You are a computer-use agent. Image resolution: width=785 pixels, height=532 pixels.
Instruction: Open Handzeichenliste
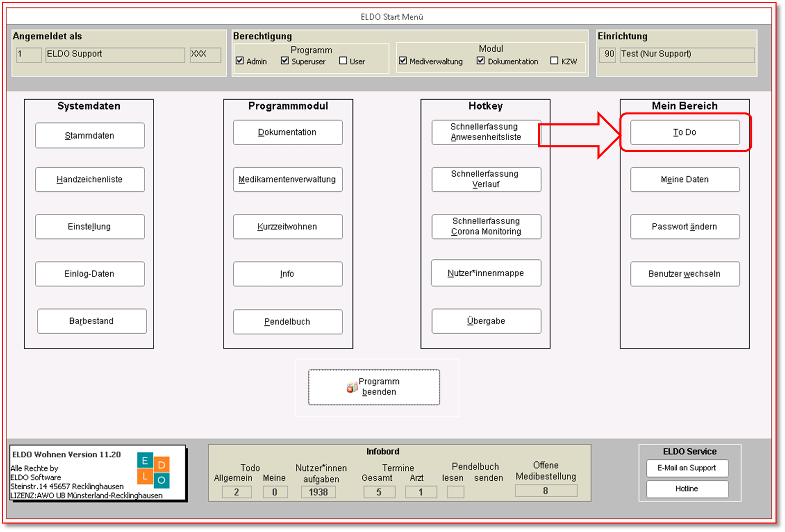90,179
